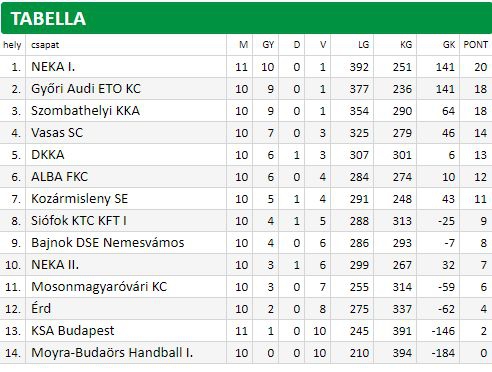This screenshot has width=492, height=372.
Task: Select the NEKA II. team name
Action: [55, 265]
